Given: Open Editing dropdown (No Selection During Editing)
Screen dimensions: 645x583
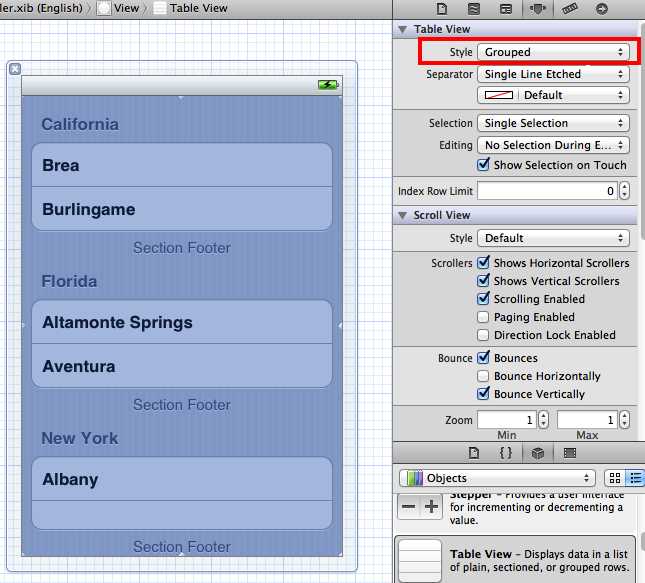Looking at the screenshot, I should pos(553,145).
